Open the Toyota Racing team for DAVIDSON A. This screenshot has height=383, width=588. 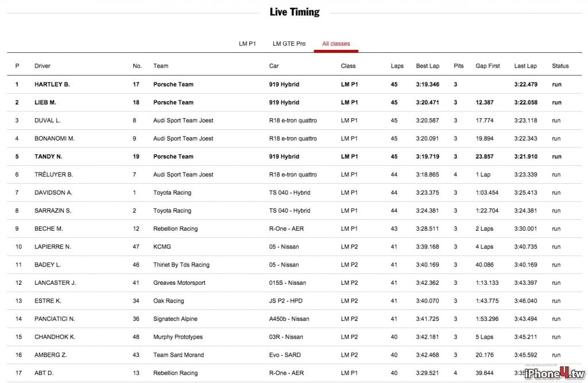coord(172,193)
